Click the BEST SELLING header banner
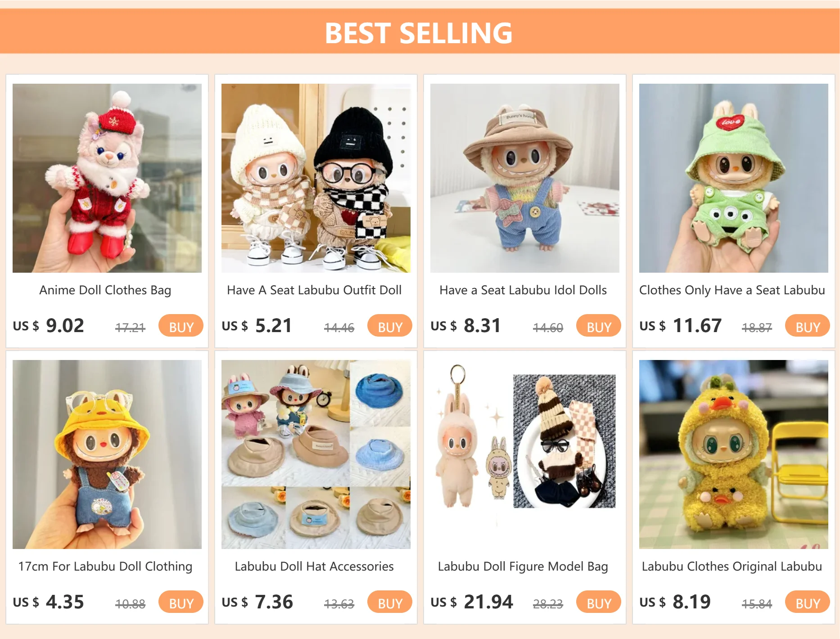 420,31
